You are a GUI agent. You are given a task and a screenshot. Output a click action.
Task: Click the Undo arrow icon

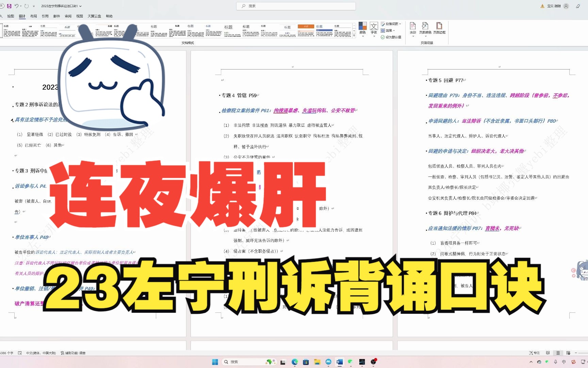(16, 6)
